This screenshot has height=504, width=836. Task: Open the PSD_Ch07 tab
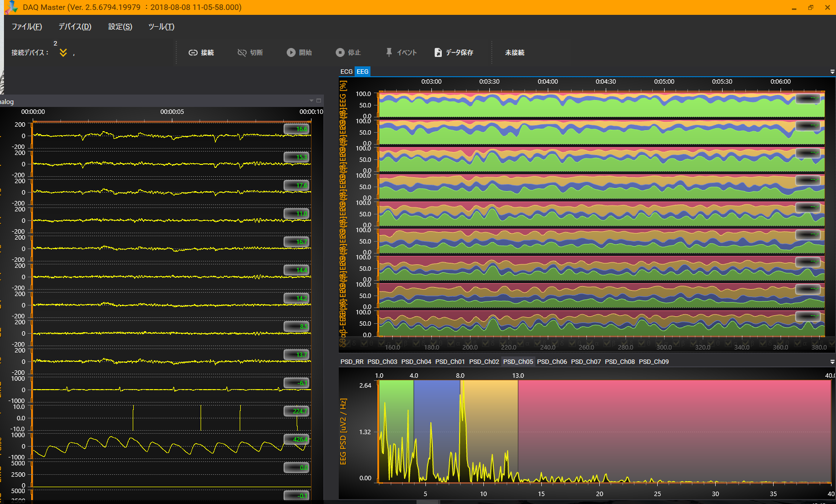(586, 362)
